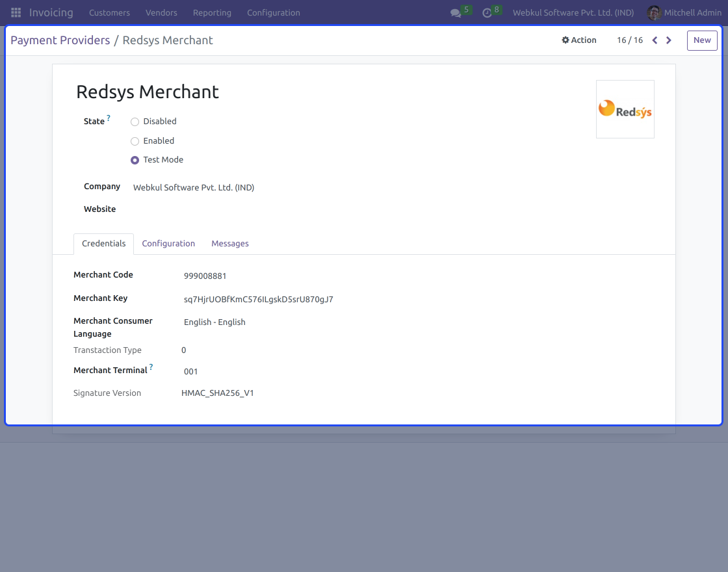Switch to the Configuration tab in form

tap(168, 244)
